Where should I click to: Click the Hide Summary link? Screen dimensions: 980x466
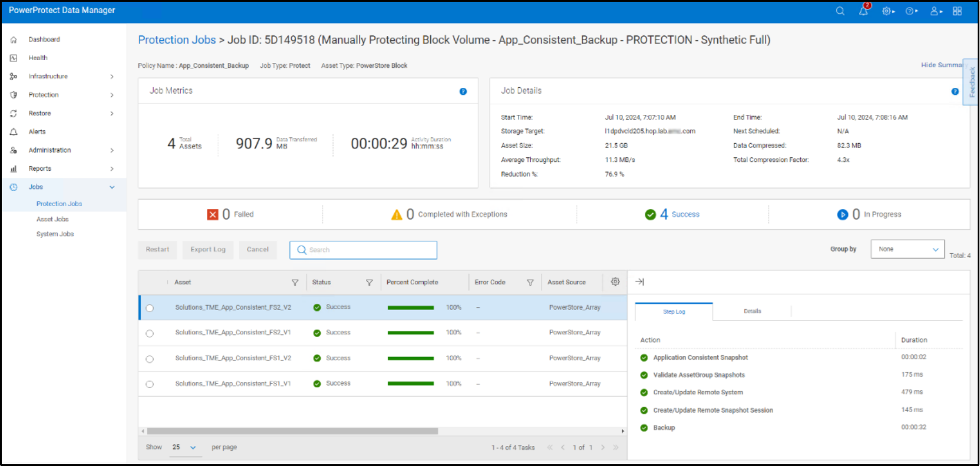(x=941, y=65)
